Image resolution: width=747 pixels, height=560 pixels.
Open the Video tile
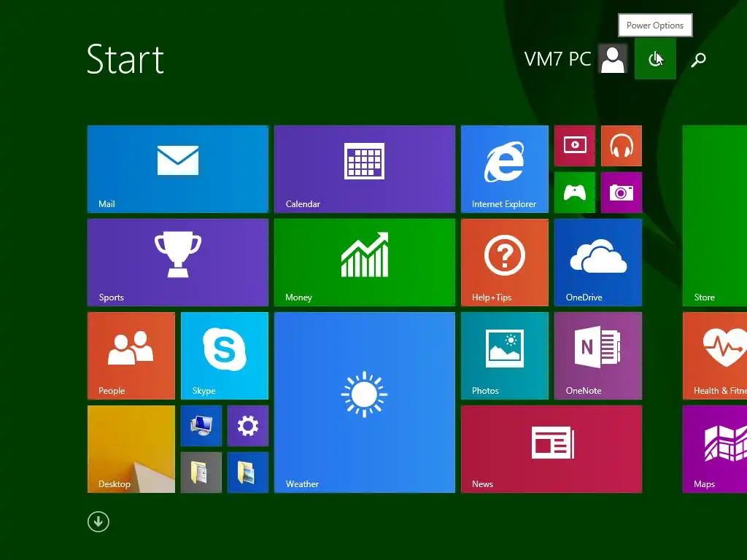pyautogui.click(x=575, y=146)
